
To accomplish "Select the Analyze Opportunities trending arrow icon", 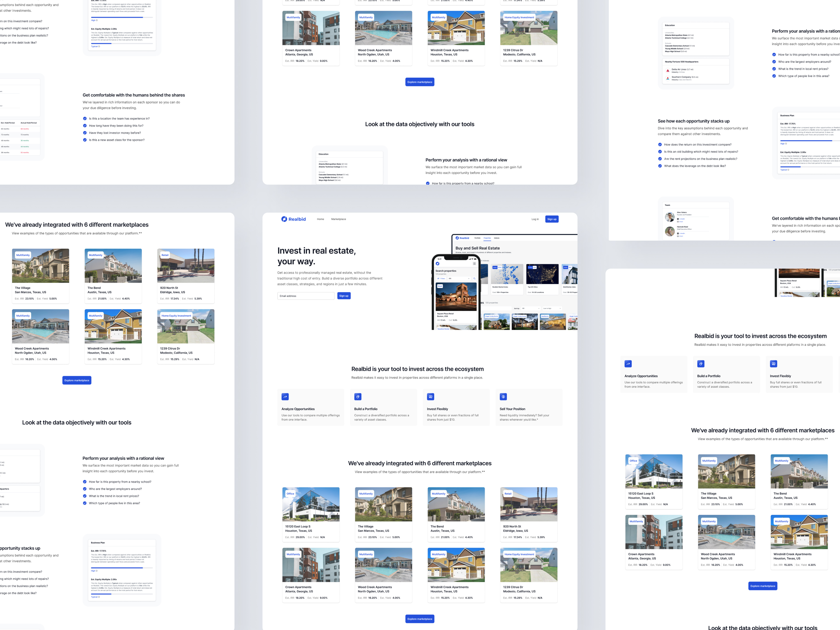I will pyautogui.click(x=285, y=397).
